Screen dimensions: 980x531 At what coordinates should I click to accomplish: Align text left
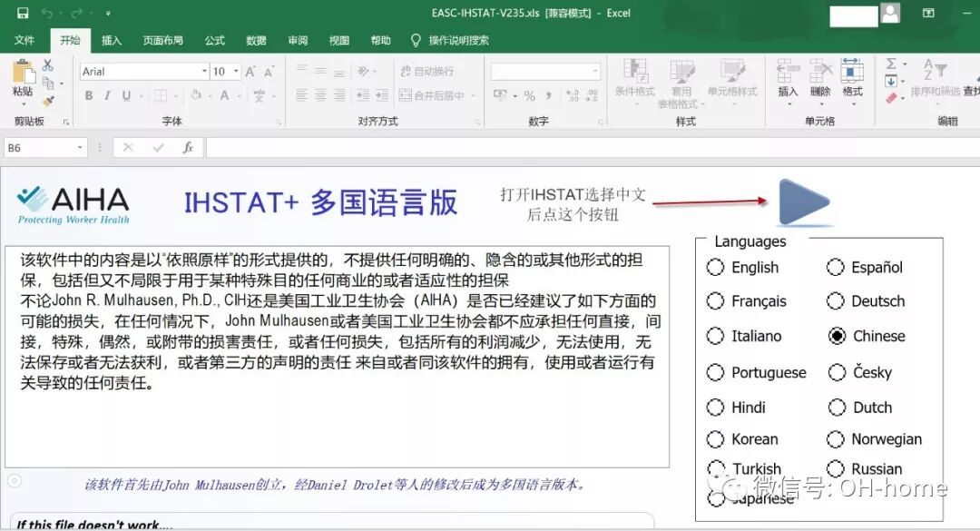tap(301, 95)
